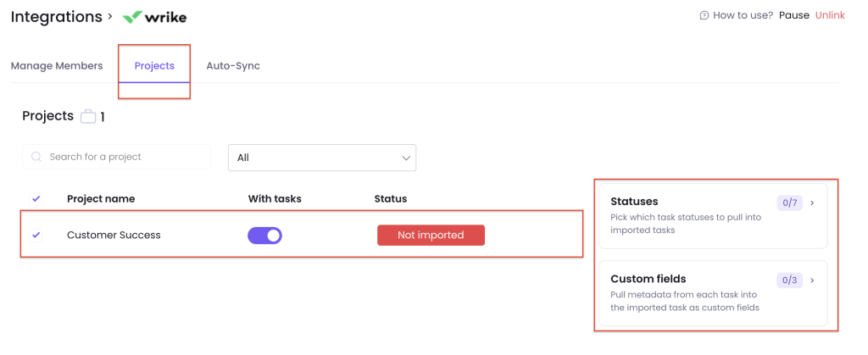Click the Custom fields 0/3 count badge
This screenshot has height=355, width=868.
[789, 280]
